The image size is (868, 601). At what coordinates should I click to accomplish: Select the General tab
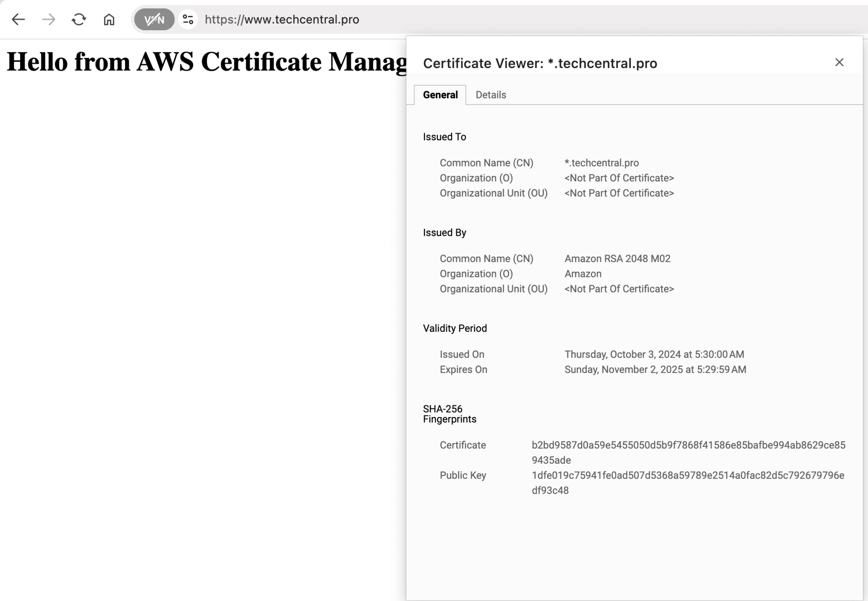tap(440, 95)
